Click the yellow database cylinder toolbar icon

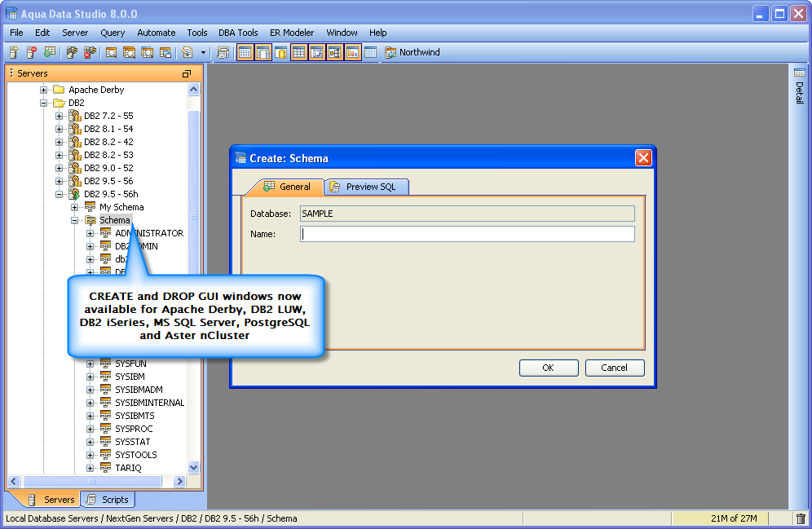[x=281, y=52]
